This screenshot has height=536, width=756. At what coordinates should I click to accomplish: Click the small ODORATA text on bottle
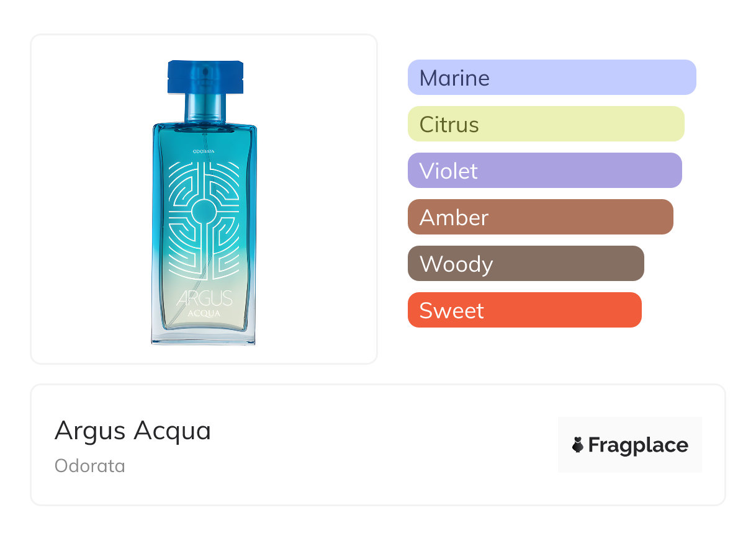click(204, 151)
